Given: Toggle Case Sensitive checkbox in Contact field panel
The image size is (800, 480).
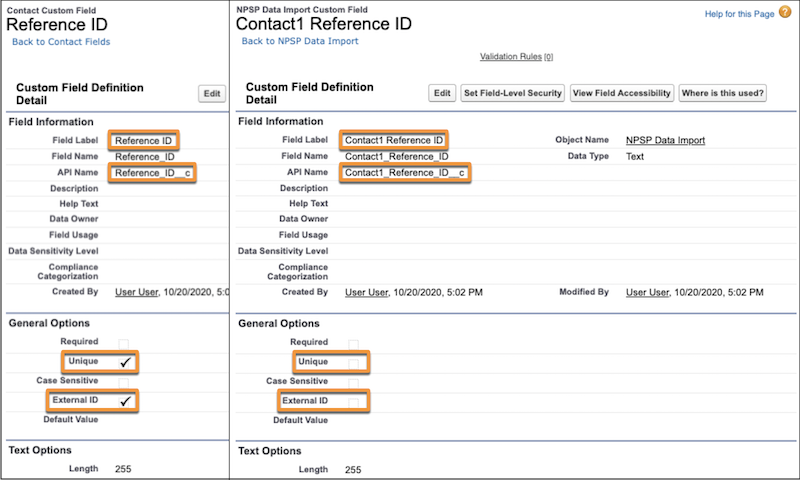Looking at the screenshot, I should pyautogui.click(x=123, y=382).
